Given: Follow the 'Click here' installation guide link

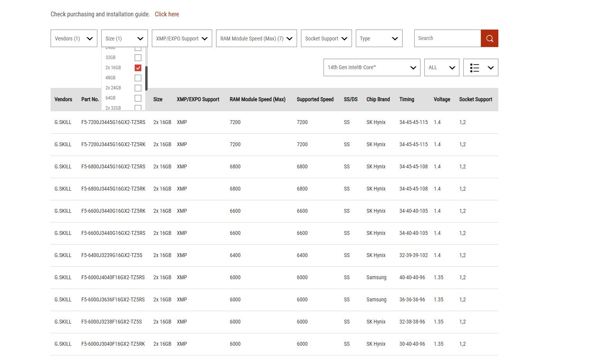Looking at the screenshot, I should (x=167, y=14).
